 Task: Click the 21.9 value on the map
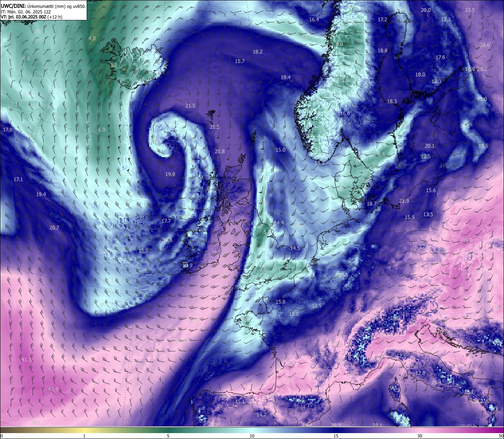[x=404, y=201]
